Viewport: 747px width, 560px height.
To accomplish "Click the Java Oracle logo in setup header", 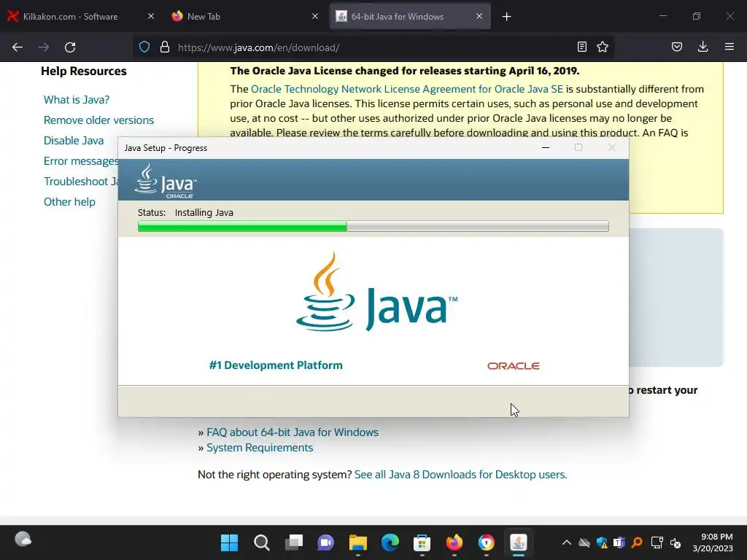I will pyautogui.click(x=166, y=181).
